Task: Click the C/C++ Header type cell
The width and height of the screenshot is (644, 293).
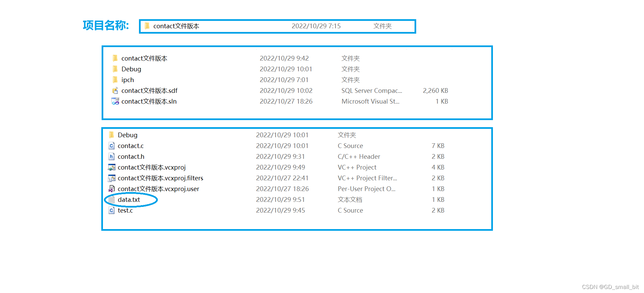Action: pyautogui.click(x=359, y=156)
